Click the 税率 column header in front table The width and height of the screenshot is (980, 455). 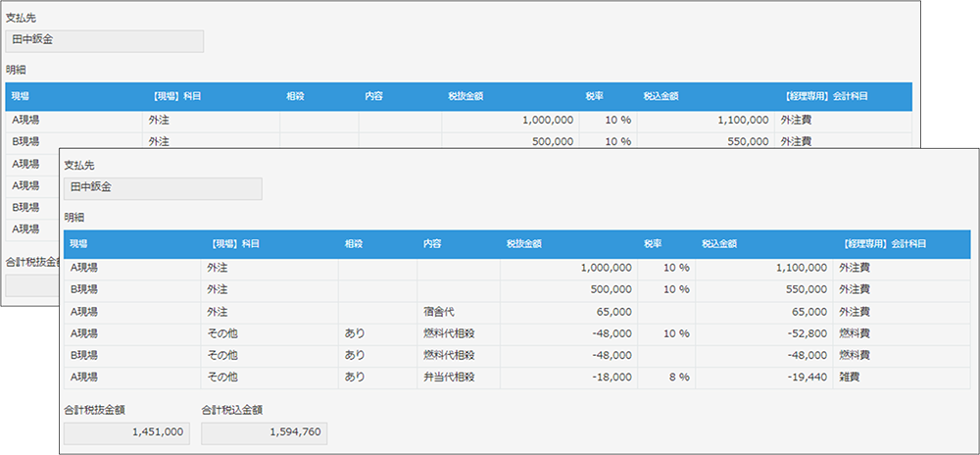(x=653, y=243)
